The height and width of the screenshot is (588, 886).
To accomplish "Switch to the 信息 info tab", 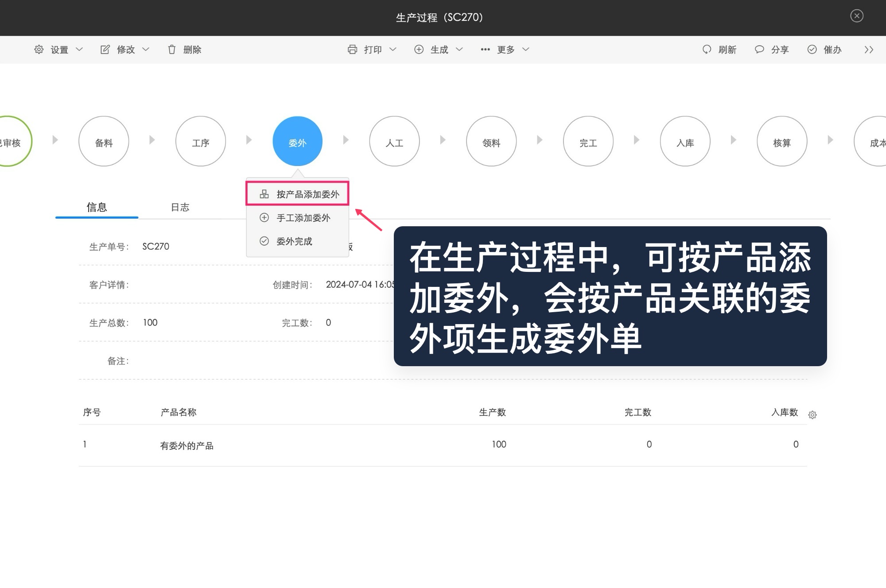I will (x=96, y=207).
